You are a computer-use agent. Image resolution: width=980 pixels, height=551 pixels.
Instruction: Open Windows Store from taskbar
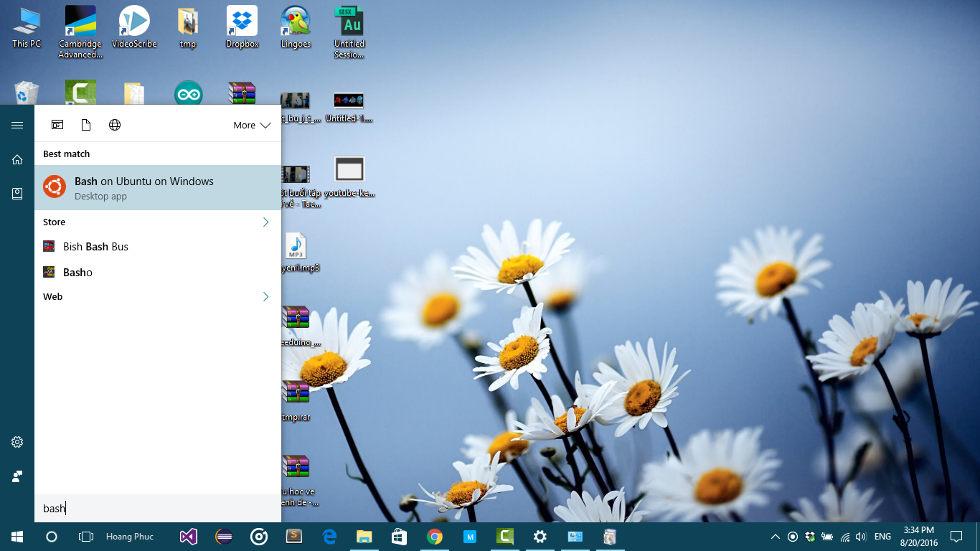400,537
